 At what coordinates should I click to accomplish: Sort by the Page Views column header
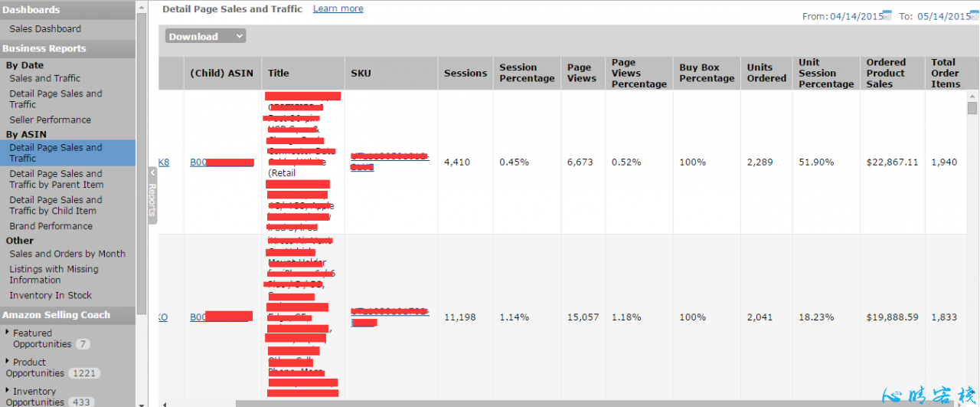581,73
